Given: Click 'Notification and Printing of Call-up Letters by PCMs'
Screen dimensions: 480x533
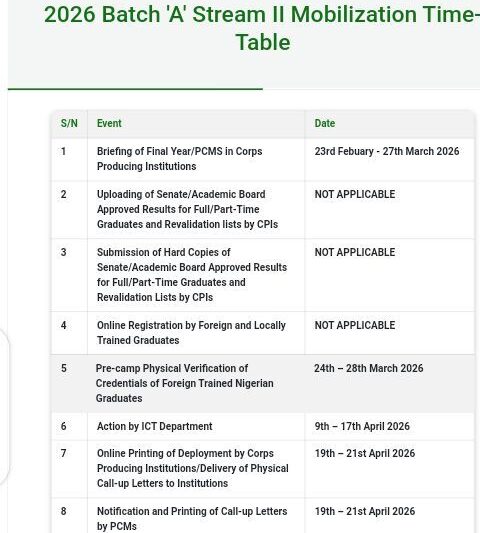Looking at the screenshot, I should [192, 519].
